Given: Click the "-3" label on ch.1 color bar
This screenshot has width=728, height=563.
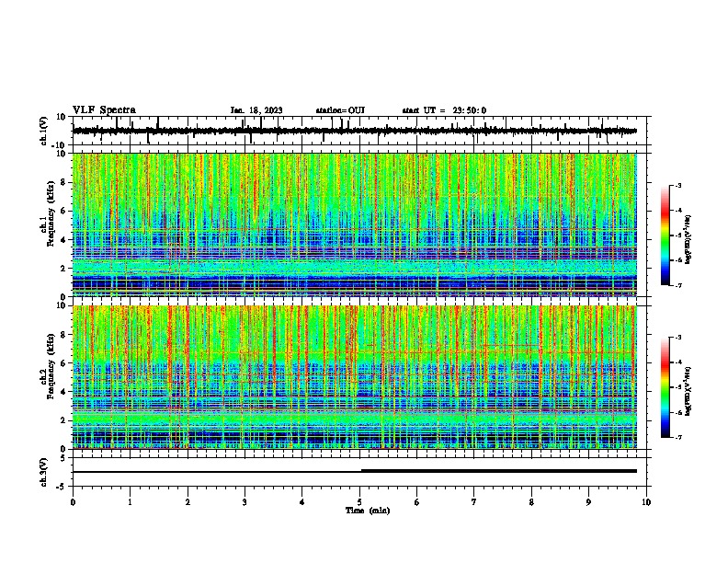Looking at the screenshot, I should 678,185.
